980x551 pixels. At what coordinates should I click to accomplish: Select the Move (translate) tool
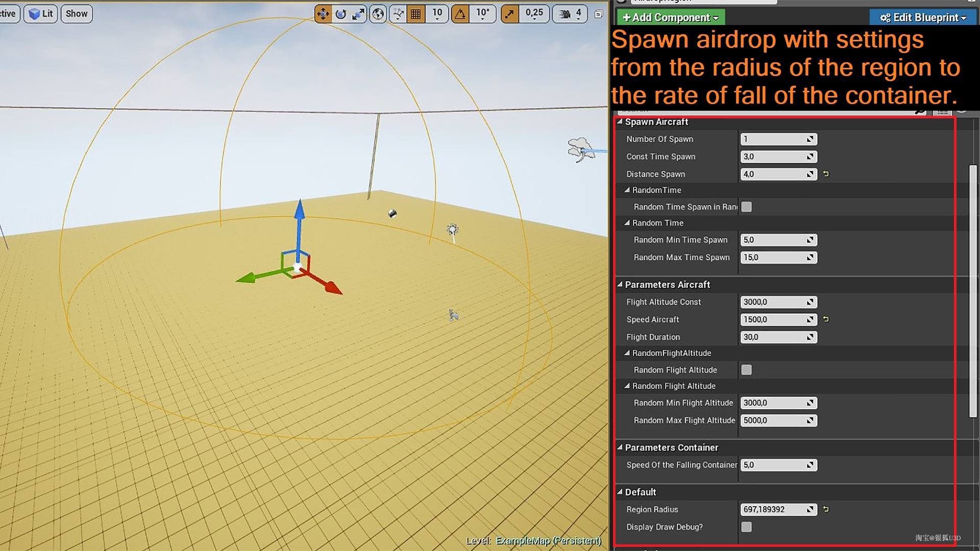[x=323, y=14]
